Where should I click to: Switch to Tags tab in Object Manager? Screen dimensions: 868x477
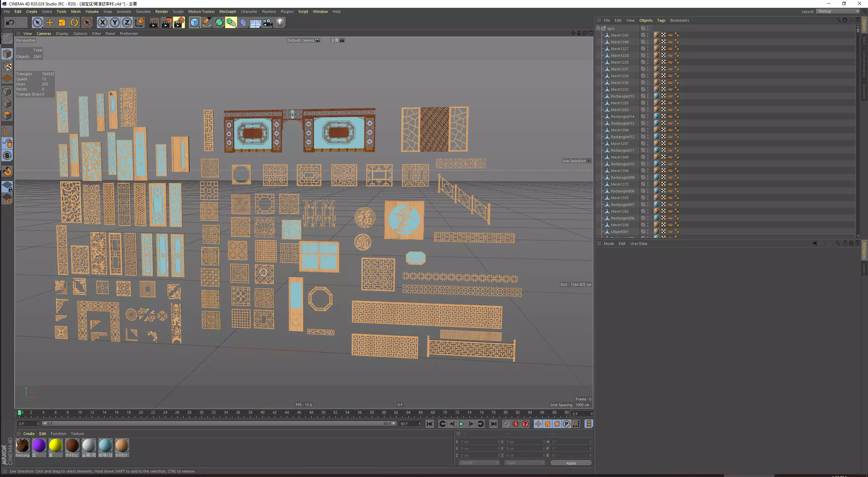click(x=661, y=20)
